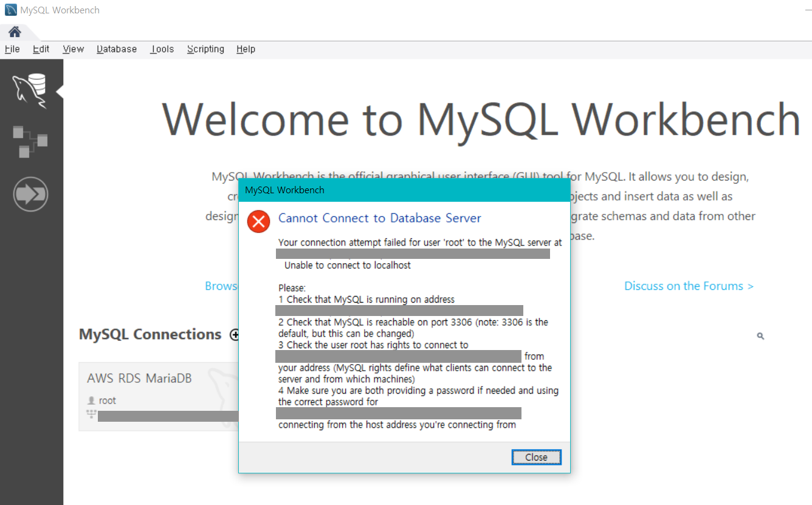Select the Migration Wizard sidebar icon
This screenshot has width=812, height=505.
(30, 194)
